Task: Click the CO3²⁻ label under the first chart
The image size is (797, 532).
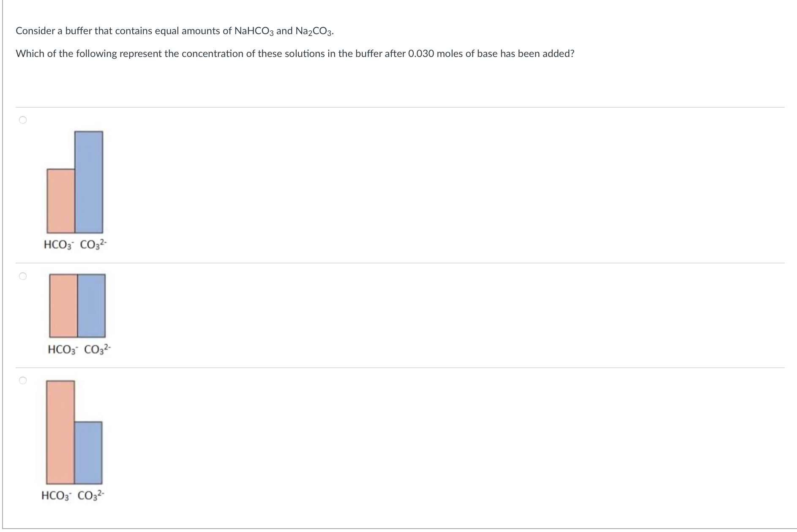Action: click(93, 244)
